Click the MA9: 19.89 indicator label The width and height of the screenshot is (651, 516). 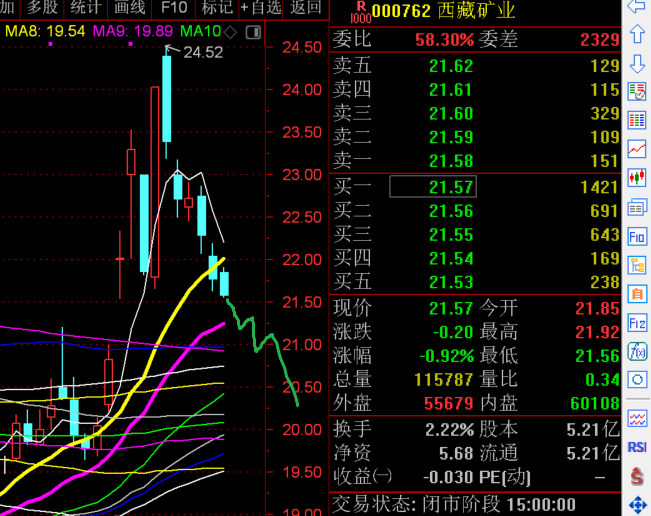click(133, 31)
